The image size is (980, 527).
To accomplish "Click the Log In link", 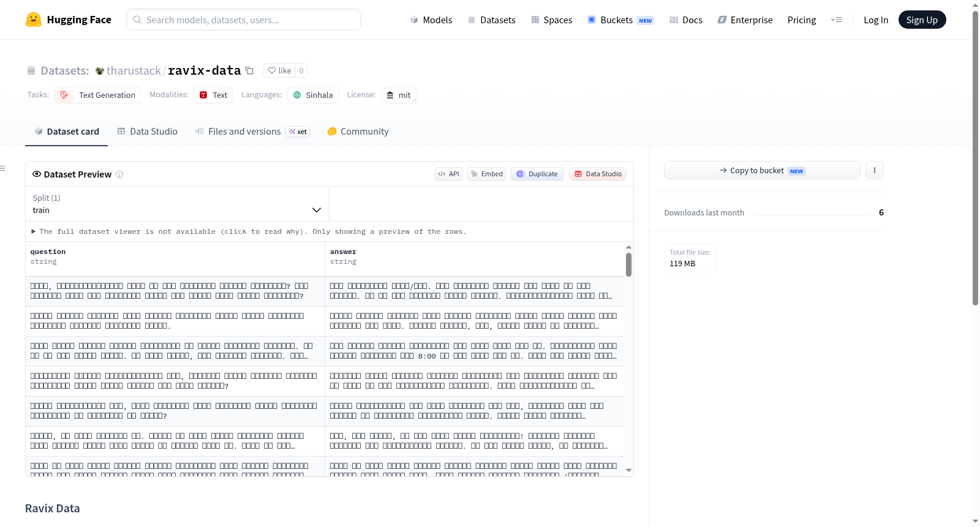I will [x=876, y=20].
